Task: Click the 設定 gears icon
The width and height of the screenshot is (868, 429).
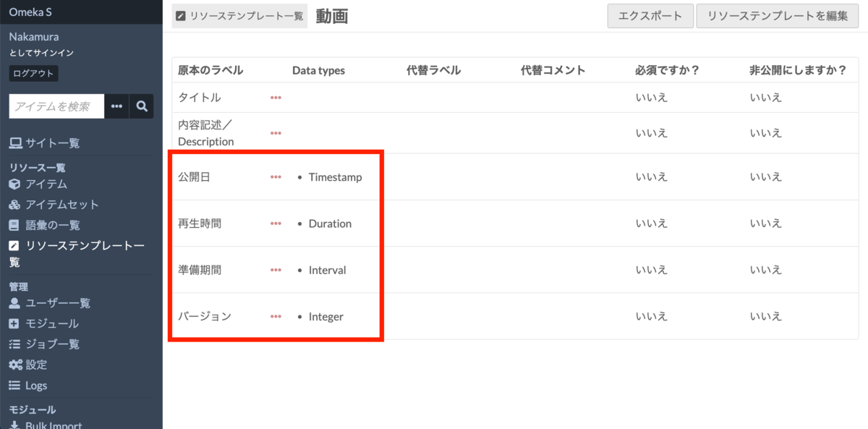Action: point(15,365)
